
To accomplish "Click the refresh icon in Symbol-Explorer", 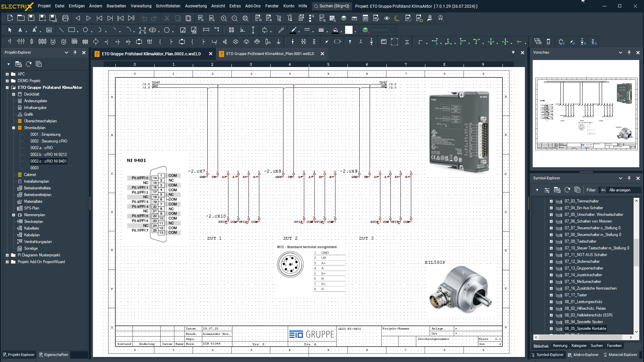I will [x=568, y=190].
